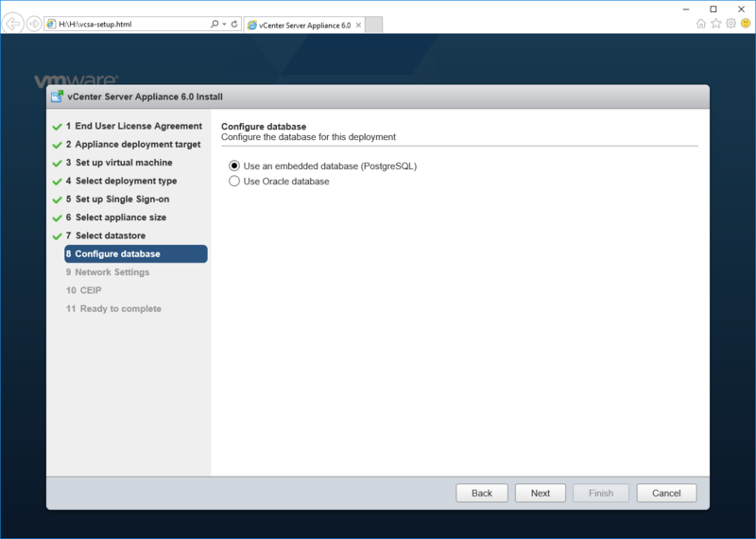
Task: Click the Configure database heading
Action: (264, 127)
